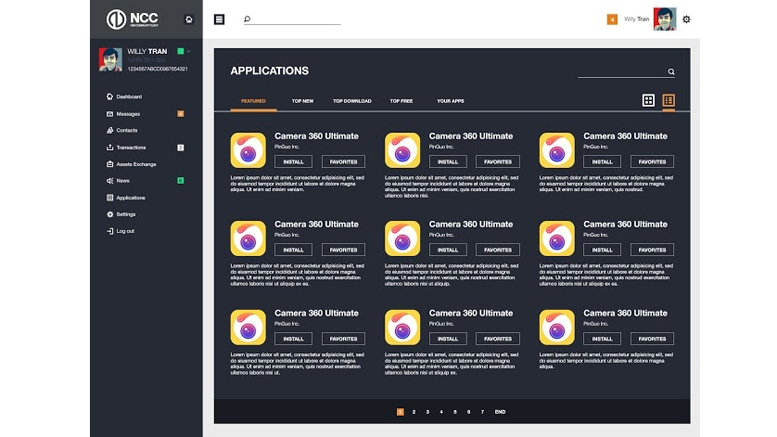777x437 pixels.
Task: Switch to the Your Apps tab
Action: 450,101
